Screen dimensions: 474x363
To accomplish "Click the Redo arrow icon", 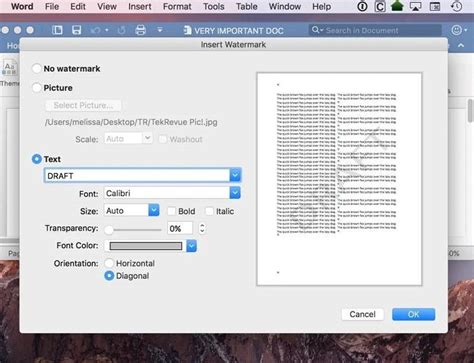I will pos(121,30).
